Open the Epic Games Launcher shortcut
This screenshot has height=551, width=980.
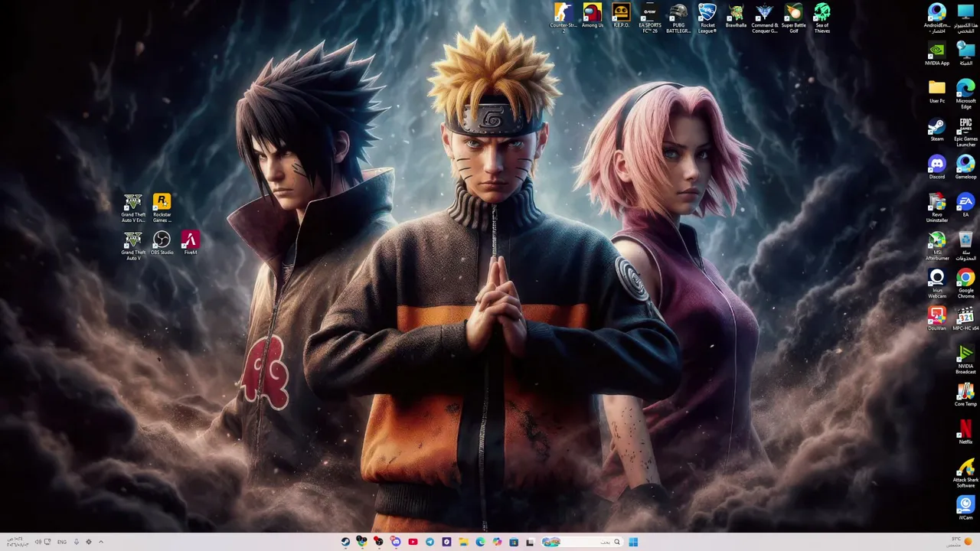965,132
